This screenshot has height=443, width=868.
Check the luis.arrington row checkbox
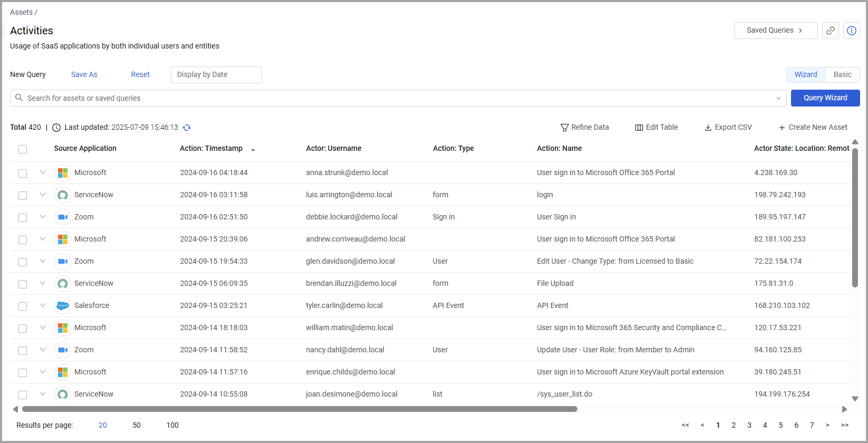23,196
